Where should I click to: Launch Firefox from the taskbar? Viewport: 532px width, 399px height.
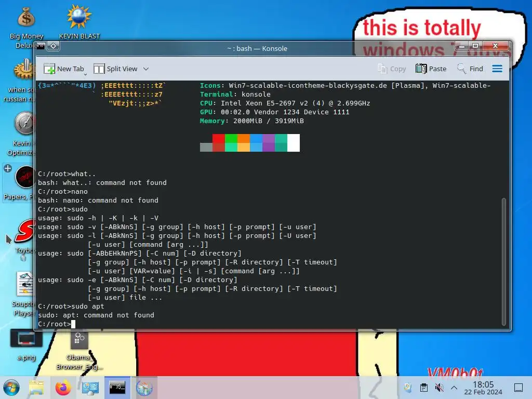tap(63, 388)
